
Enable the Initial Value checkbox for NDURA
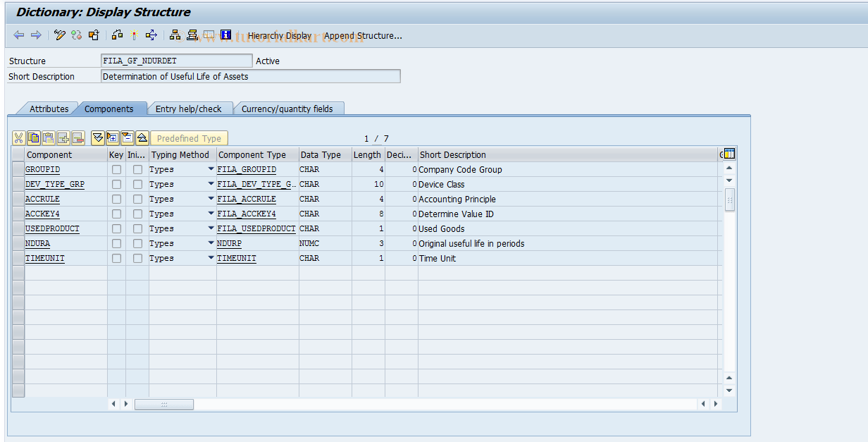(137, 243)
